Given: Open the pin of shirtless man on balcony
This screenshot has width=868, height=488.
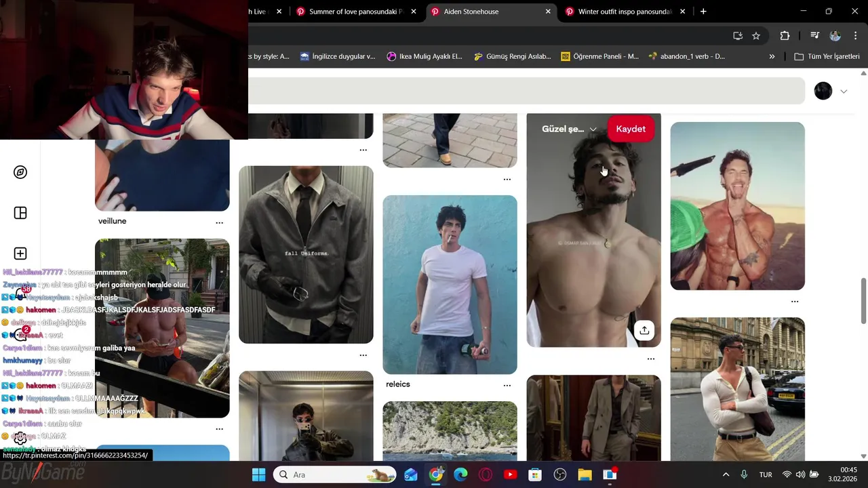Looking at the screenshot, I should tap(162, 328).
